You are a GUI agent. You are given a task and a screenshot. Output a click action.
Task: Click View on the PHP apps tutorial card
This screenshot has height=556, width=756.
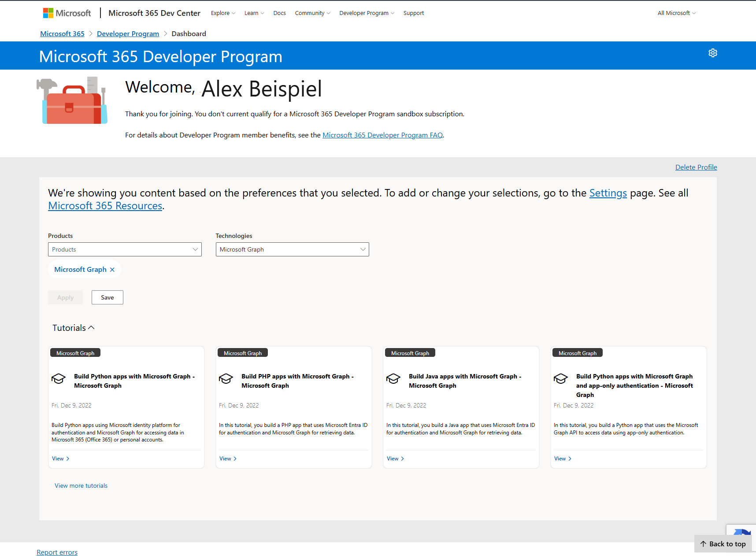(228, 459)
